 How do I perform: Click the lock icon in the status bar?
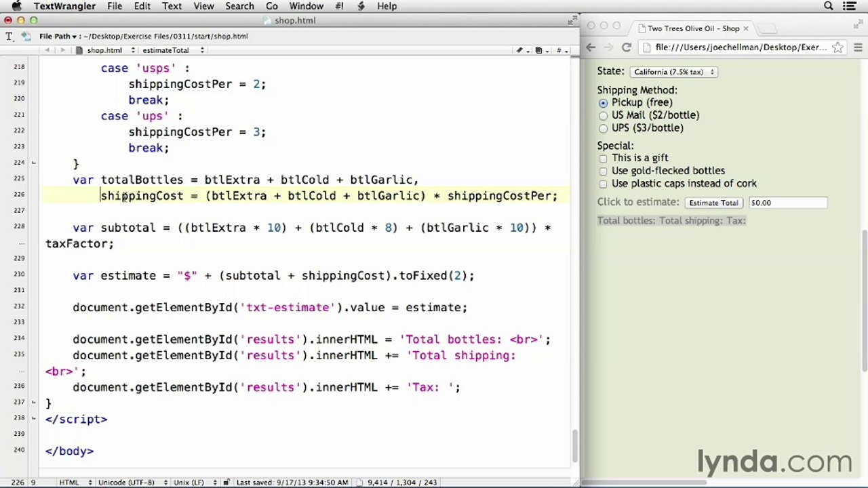[226, 482]
